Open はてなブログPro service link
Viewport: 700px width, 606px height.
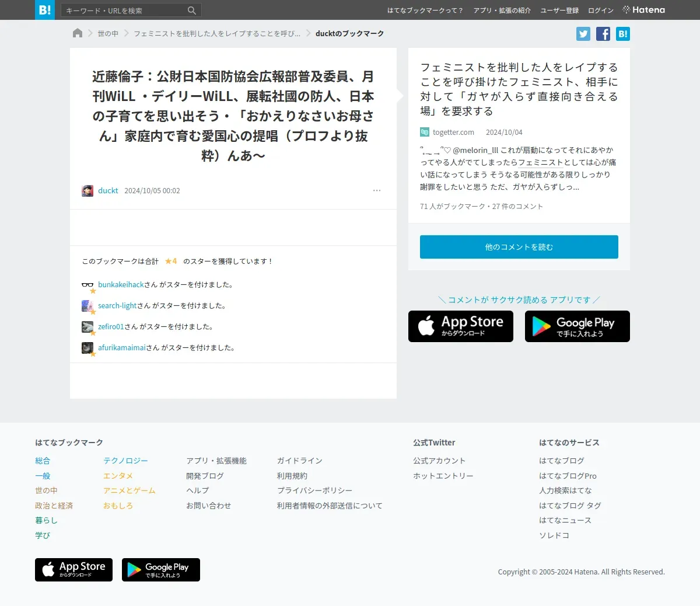pyautogui.click(x=568, y=476)
